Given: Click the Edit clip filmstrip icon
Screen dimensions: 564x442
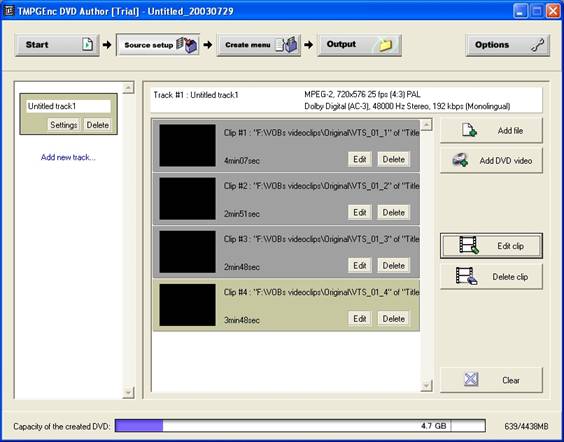Looking at the screenshot, I should [x=469, y=245].
